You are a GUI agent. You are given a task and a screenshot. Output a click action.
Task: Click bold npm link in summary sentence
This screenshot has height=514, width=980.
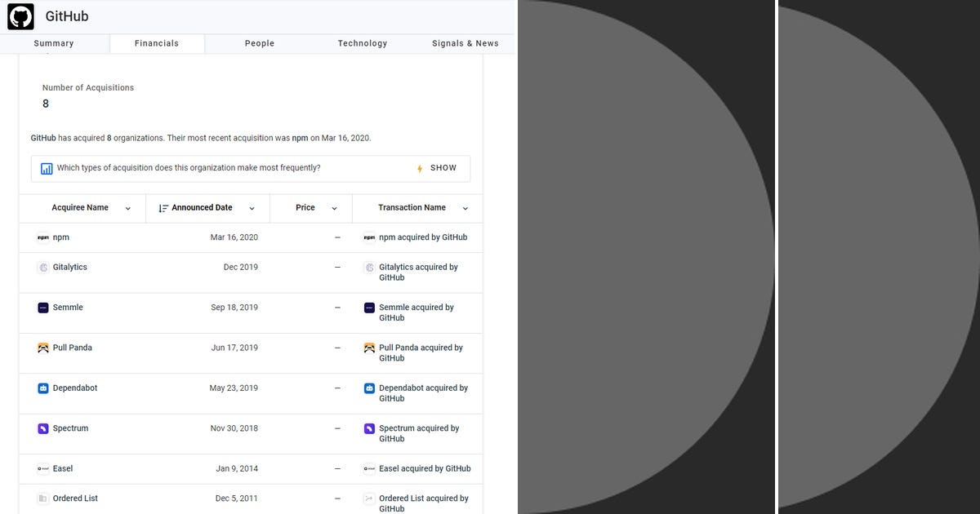click(300, 138)
